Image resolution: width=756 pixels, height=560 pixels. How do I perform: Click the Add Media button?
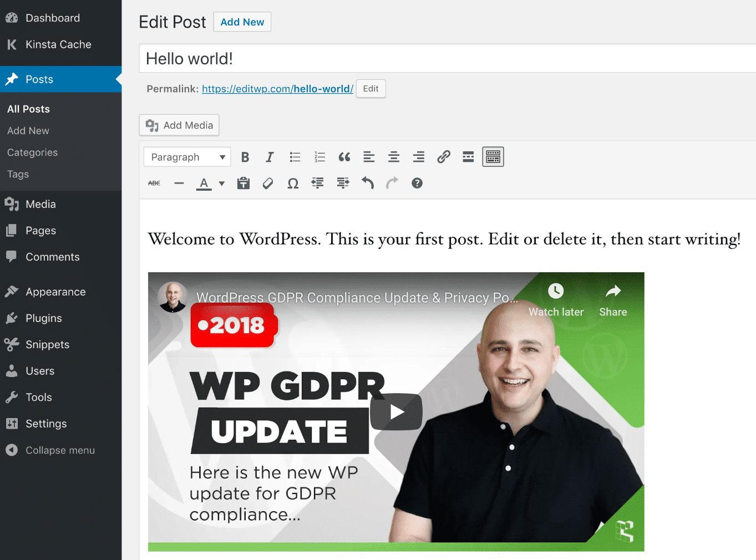coord(179,125)
